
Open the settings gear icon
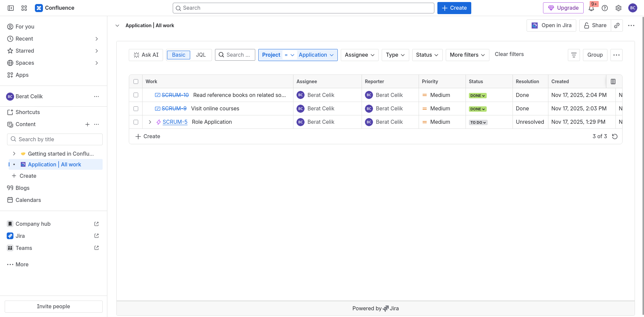coord(619,8)
